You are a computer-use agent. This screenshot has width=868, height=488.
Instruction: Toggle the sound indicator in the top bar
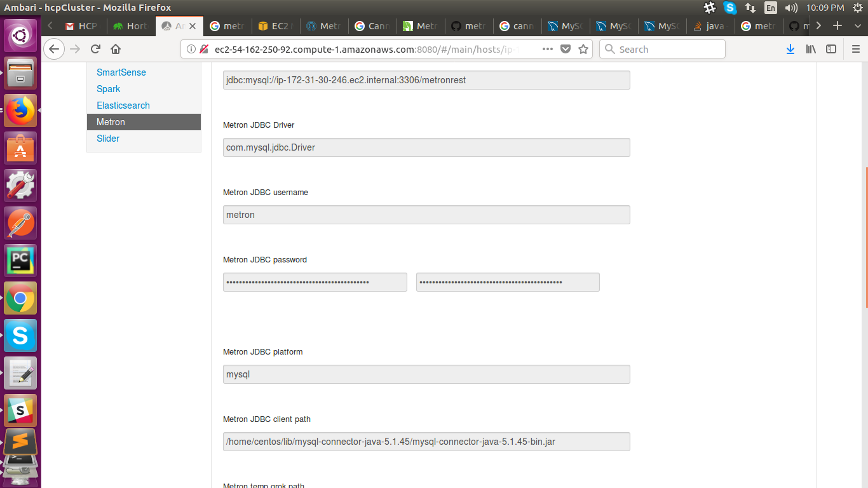(x=791, y=8)
